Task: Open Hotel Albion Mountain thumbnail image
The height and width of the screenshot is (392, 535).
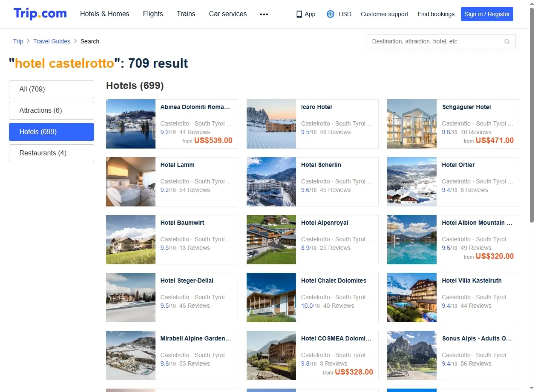Action: 412,240
